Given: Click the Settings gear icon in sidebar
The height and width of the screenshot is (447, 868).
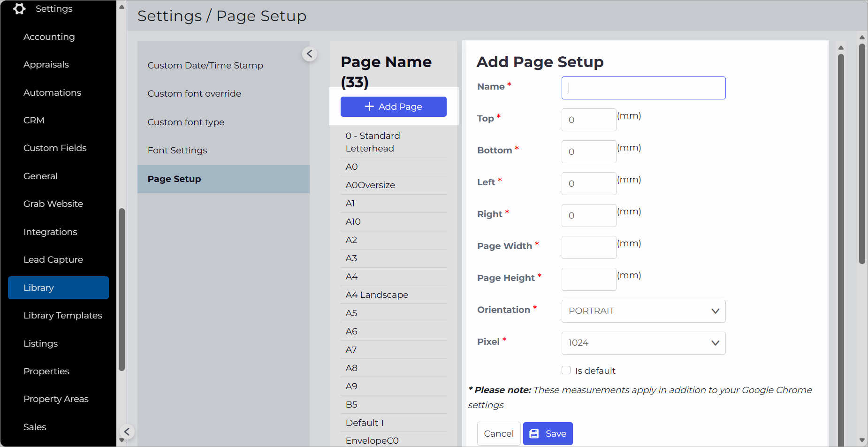Looking at the screenshot, I should tap(19, 8).
